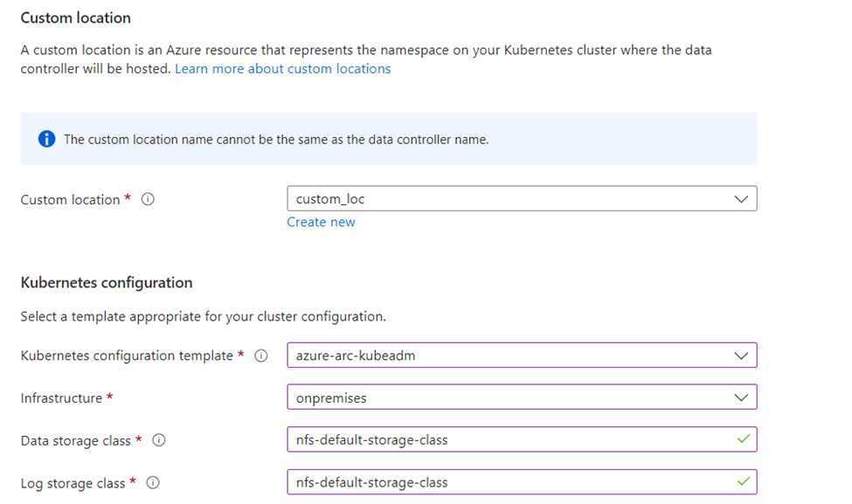Select the Custom location combo box text

click(x=329, y=199)
